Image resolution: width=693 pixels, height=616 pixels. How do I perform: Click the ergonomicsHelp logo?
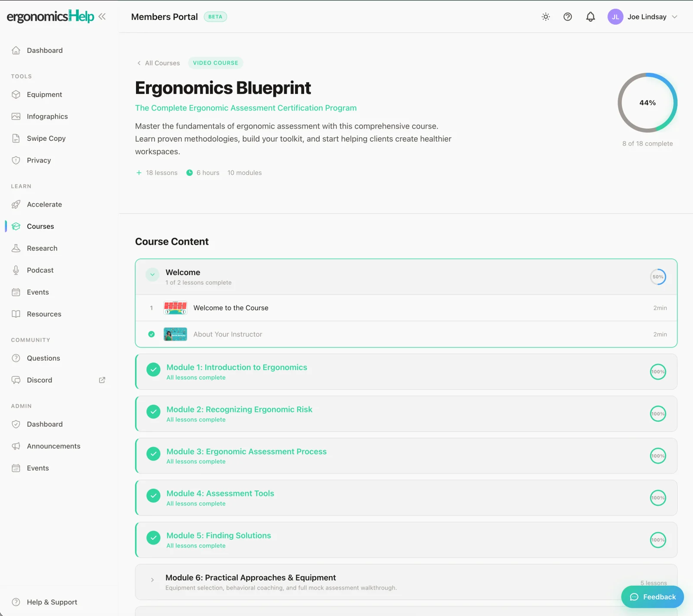50,16
